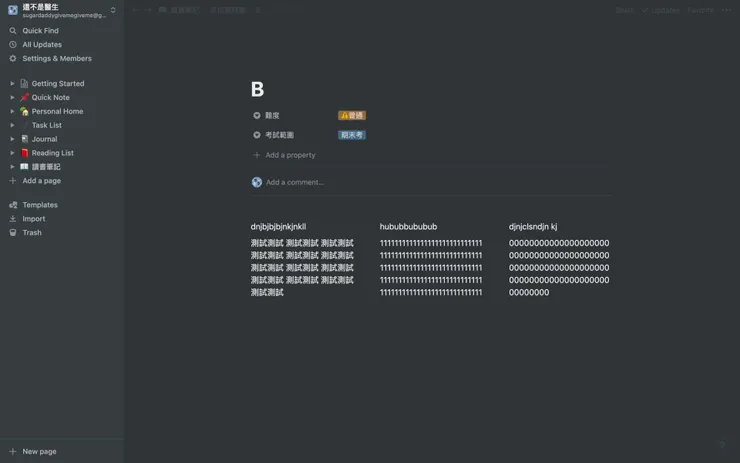Open the Journal page
740x463 pixels.
click(x=44, y=139)
